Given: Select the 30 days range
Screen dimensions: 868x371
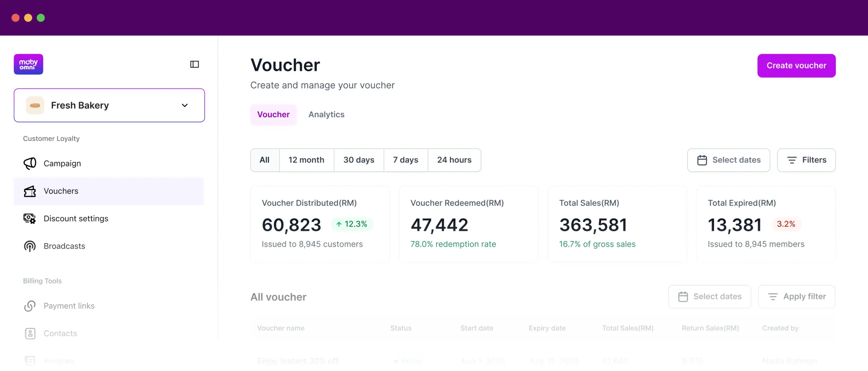Looking at the screenshot, I should click(x=359, y=160).
